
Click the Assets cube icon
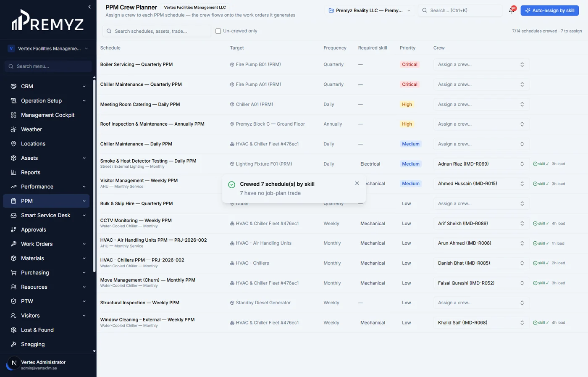[x=13, y=158]
